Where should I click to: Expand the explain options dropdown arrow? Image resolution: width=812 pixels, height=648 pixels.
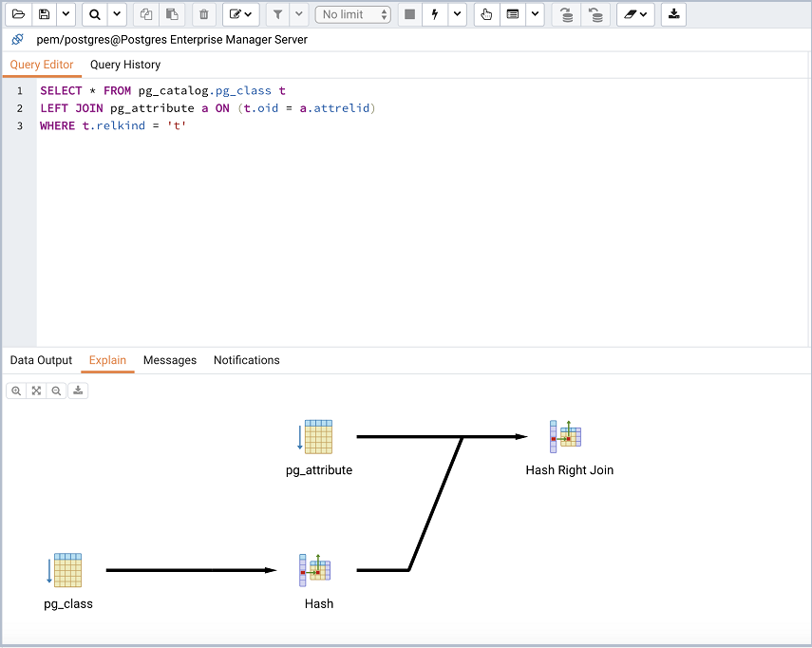coord(535,14)
